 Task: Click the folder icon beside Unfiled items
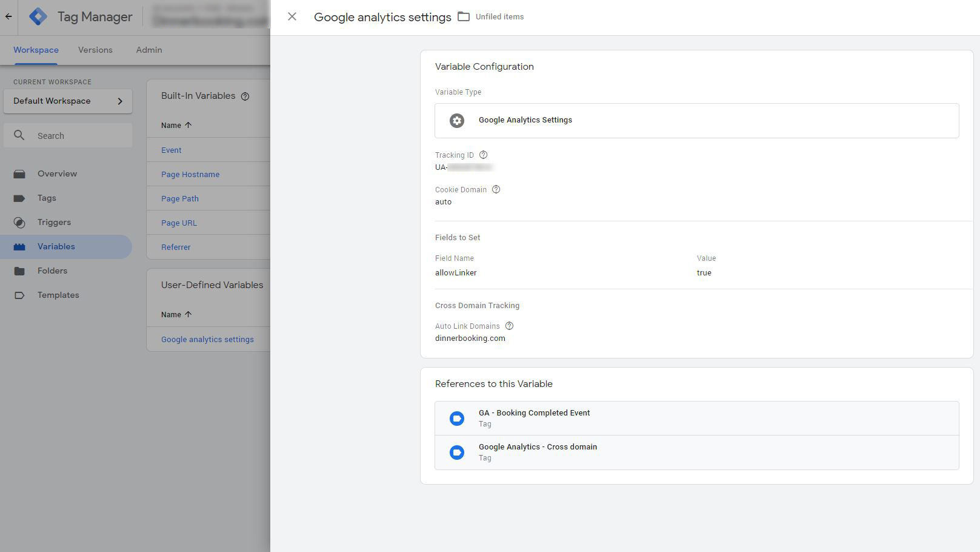(464, 17)
